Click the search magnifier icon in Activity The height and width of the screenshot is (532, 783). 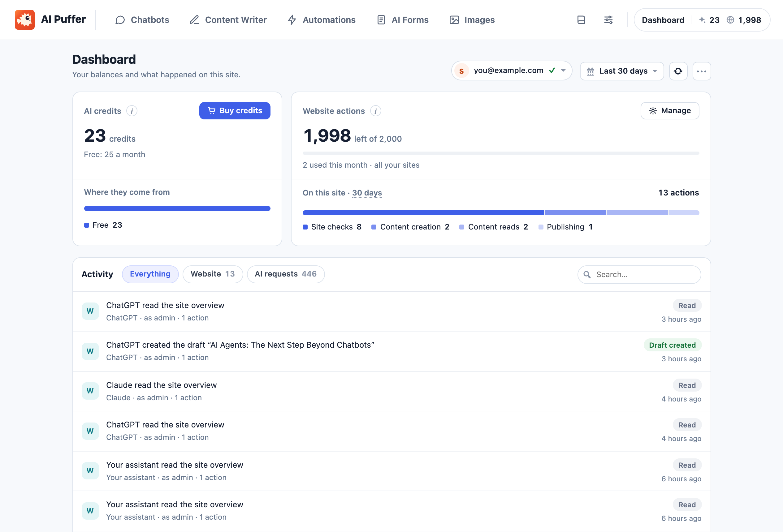pyautogui.click(x=587, y=274)
